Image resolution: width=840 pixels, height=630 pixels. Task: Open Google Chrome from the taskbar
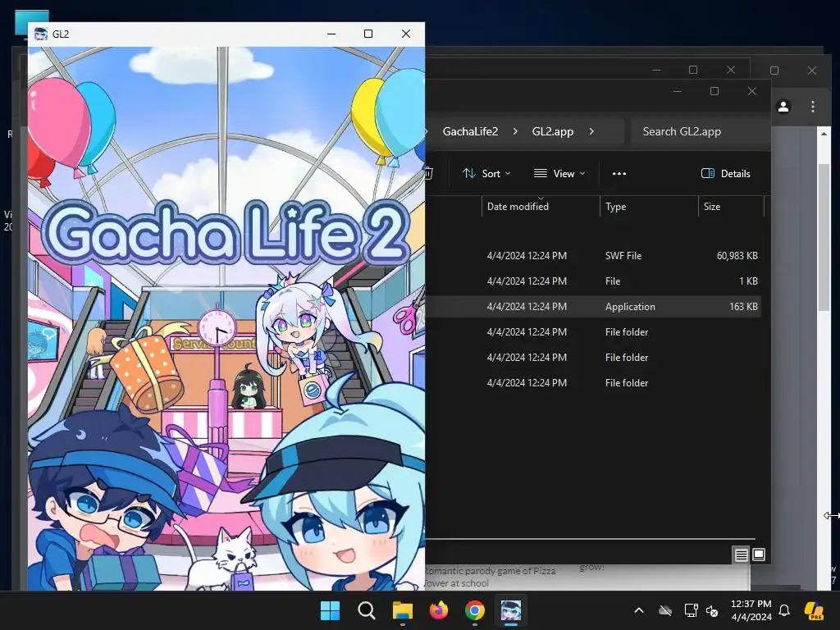475,610
